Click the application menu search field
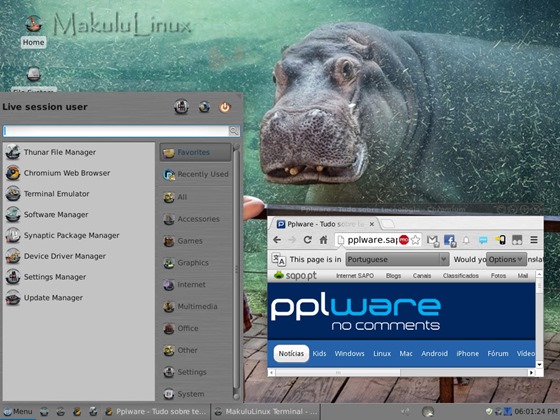Image resolution: width=560 pixels, height=420 pixels. (116, 131)
